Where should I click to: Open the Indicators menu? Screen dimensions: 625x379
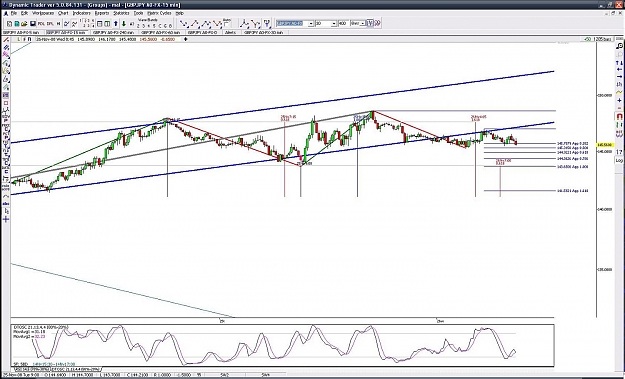(x=82, y=13)
